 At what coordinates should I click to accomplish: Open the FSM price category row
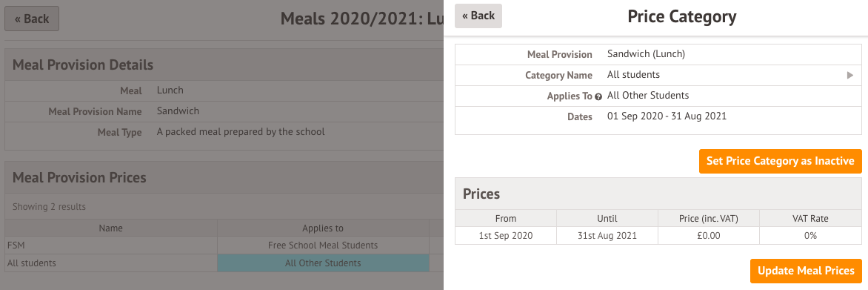click(x=110, y=245)
